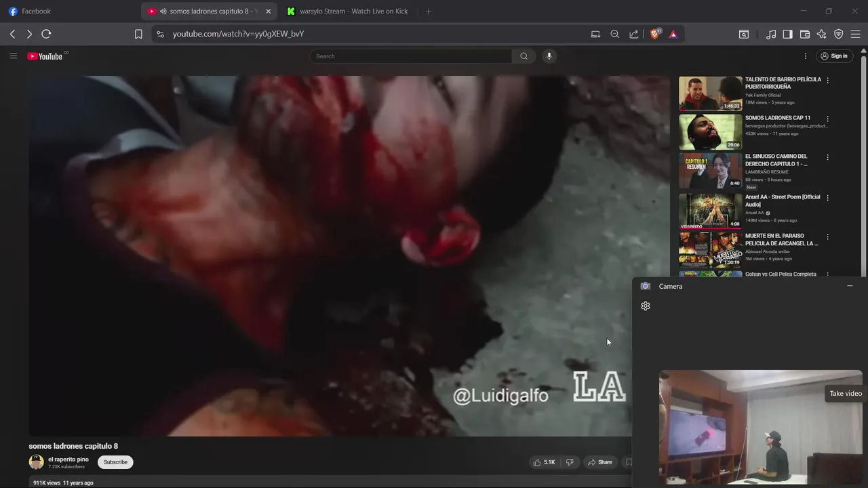This screenshot has height=488, width=868.
Task: Click the install/cast screen icon in address bar
Action: click(x=595, y=34)
